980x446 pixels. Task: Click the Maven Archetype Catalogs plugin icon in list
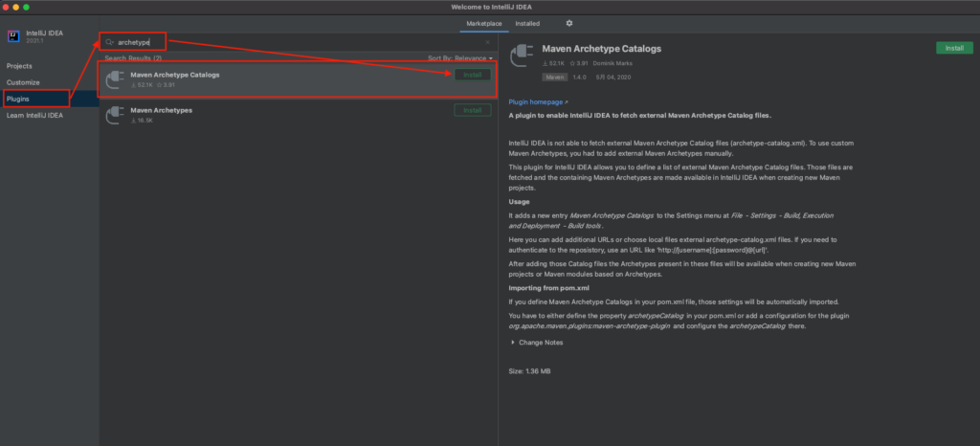114,79
